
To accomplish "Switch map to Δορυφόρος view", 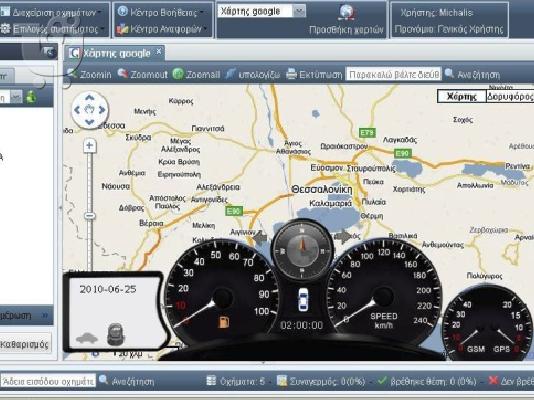I will pyautogui.click(x=509, y=96).
